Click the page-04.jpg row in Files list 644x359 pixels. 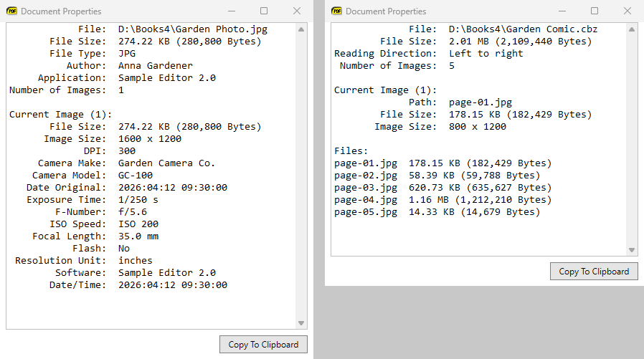(x=442, y=200)
